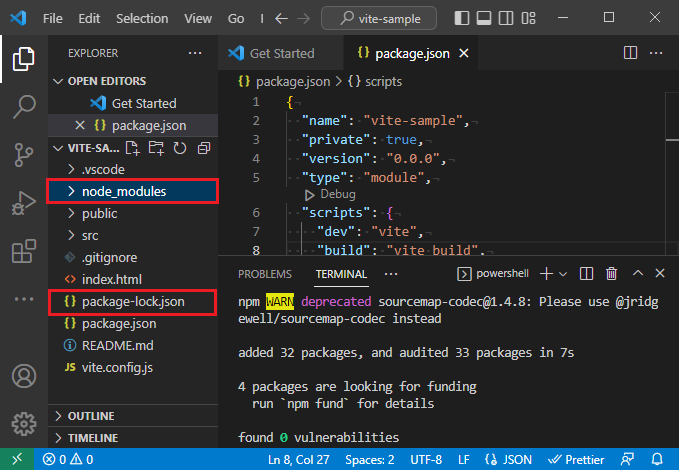The image size is (679, 470).
Task: Switch to the Problems panel tab
Action: pyautogui.click(x=265, y=274)
